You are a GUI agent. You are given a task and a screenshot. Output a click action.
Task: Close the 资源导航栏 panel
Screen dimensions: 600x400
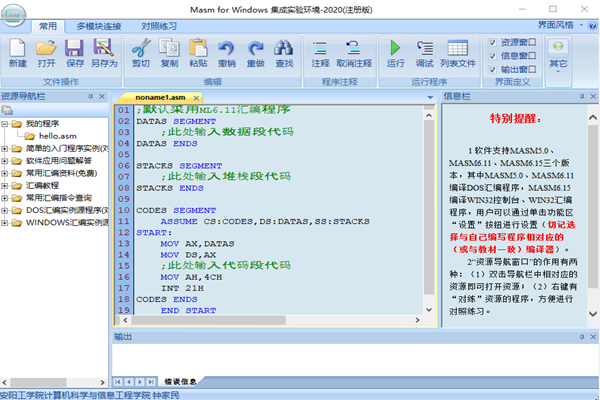[102, 96]
